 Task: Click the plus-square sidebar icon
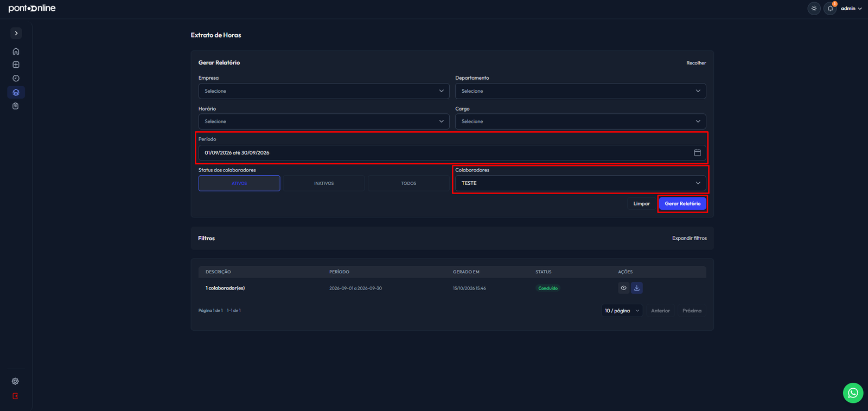point(16,65)
